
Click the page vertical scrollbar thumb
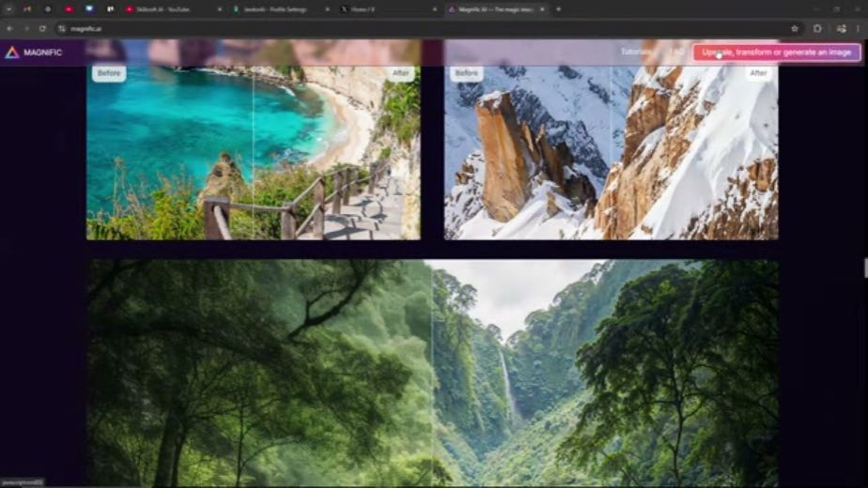pyautogui.click(x=865, y=267)
